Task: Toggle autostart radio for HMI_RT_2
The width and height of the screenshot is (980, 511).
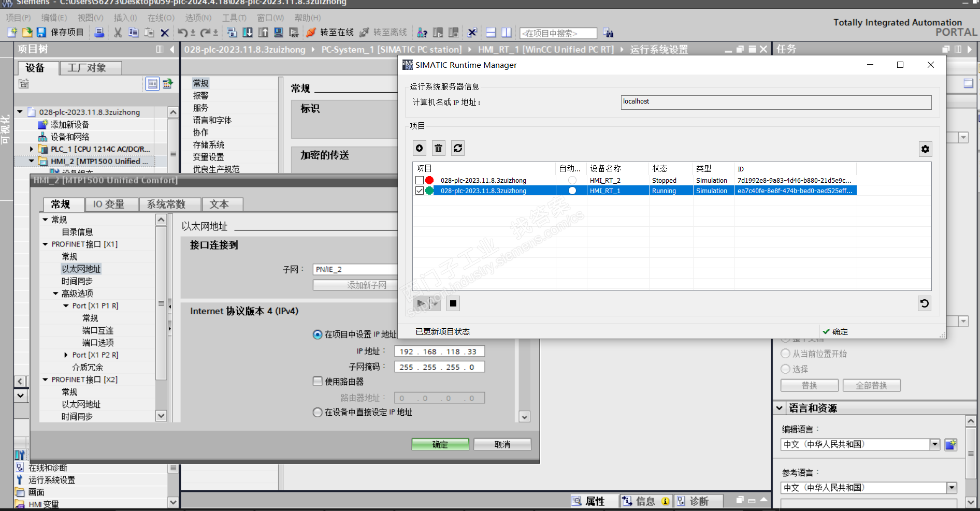Action: pos(572,180)
